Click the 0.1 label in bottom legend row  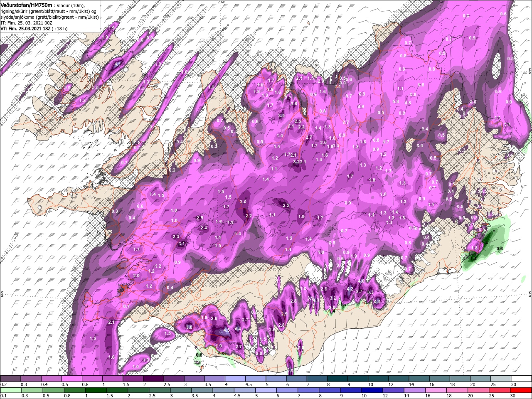pyautogui.click(x=4, y=396)
